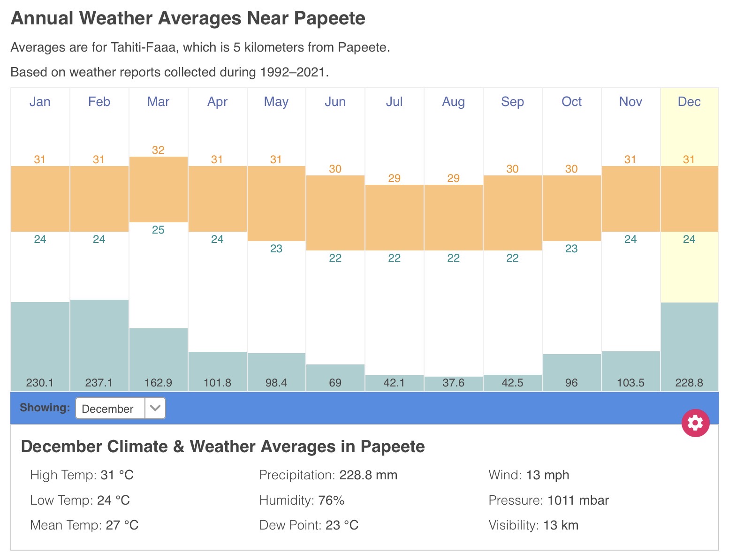Open the Showing month dropdown

[120, 409]
